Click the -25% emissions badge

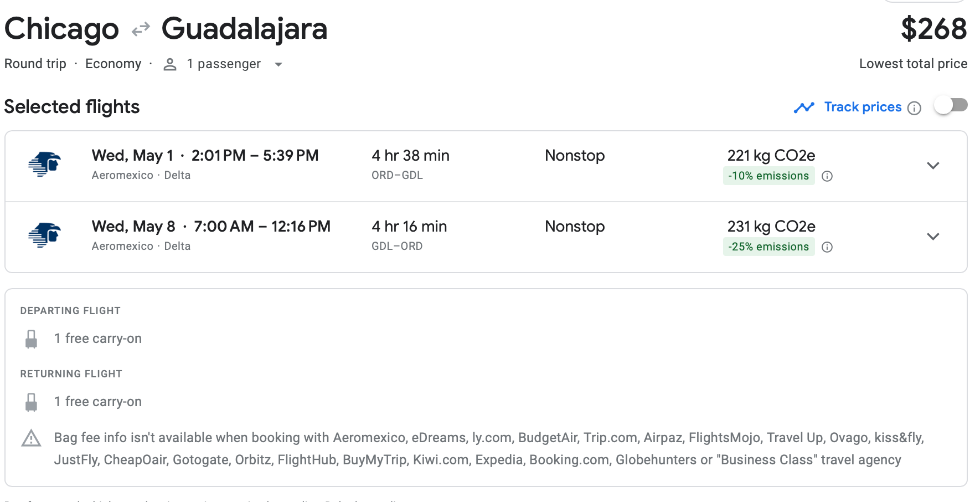[768, 247]
